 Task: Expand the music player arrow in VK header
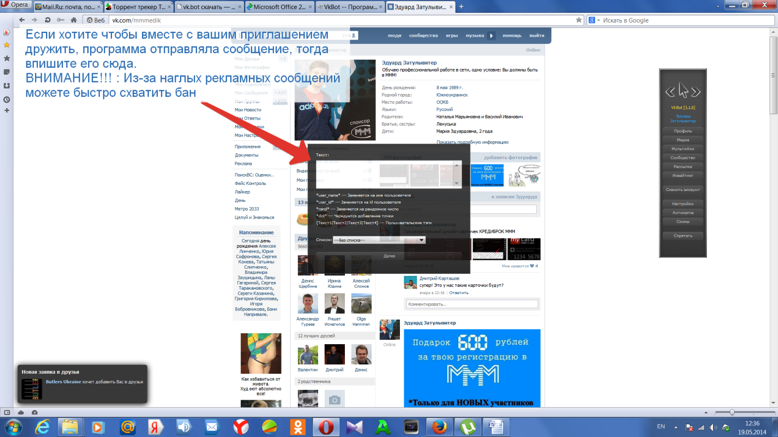[x=491, y=36]
